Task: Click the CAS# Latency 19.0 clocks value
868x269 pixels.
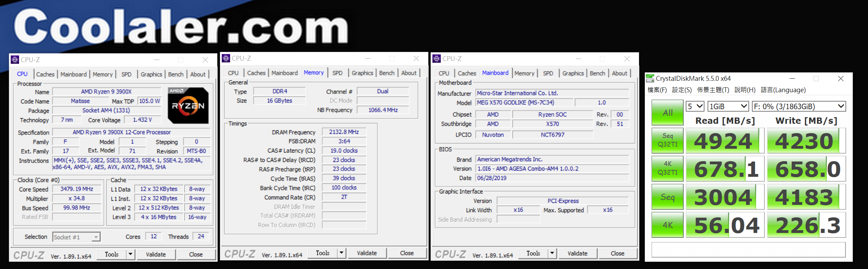Action: click(x=344, y=150)
